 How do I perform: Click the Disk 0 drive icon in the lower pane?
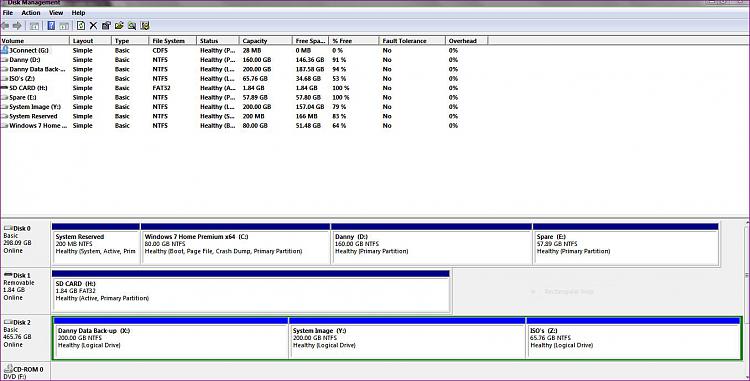[x=8, y=229]
